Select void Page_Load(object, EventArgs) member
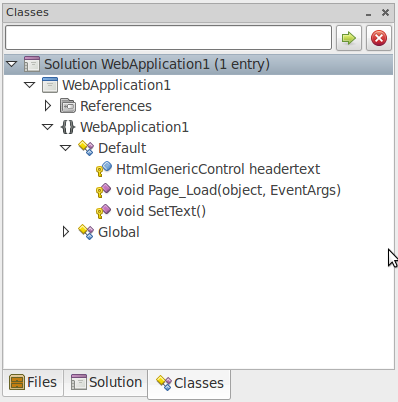 pos(228,190)
